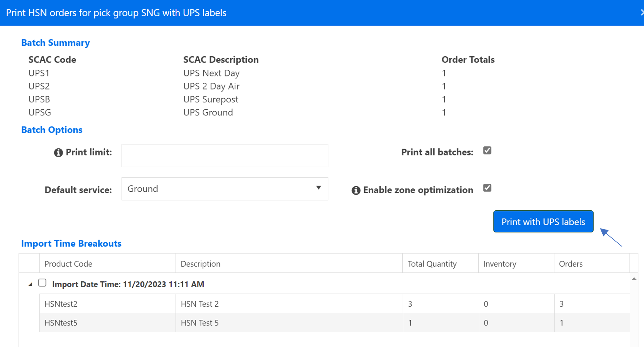The width and height of the screenshot is (644, 347).
Task: Sort by Total Quantity column header
Action: click(432, 264)
